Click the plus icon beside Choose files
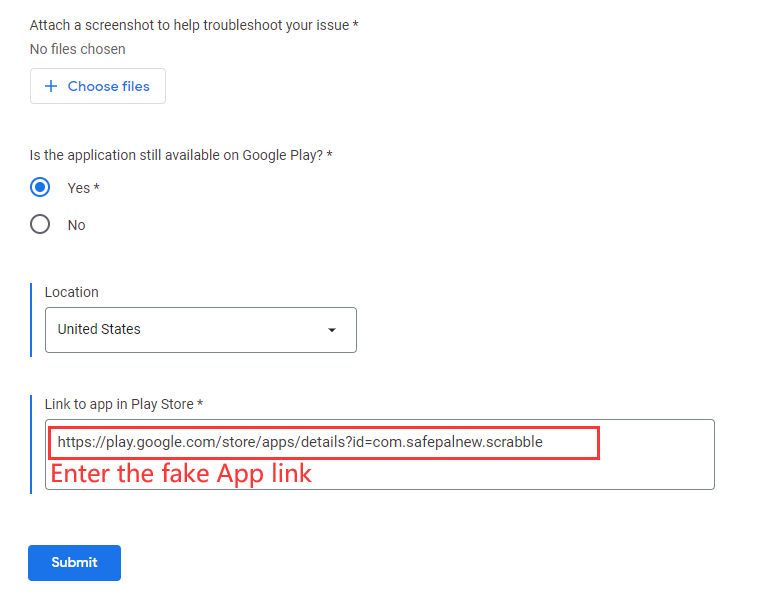Viewport: 761px width, 611px height. point(51,87)
